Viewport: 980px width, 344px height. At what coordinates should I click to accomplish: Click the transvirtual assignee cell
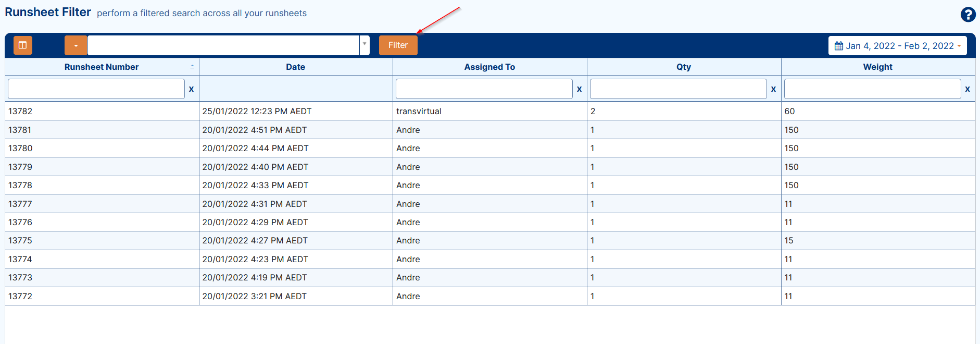(x=490, y=111)
